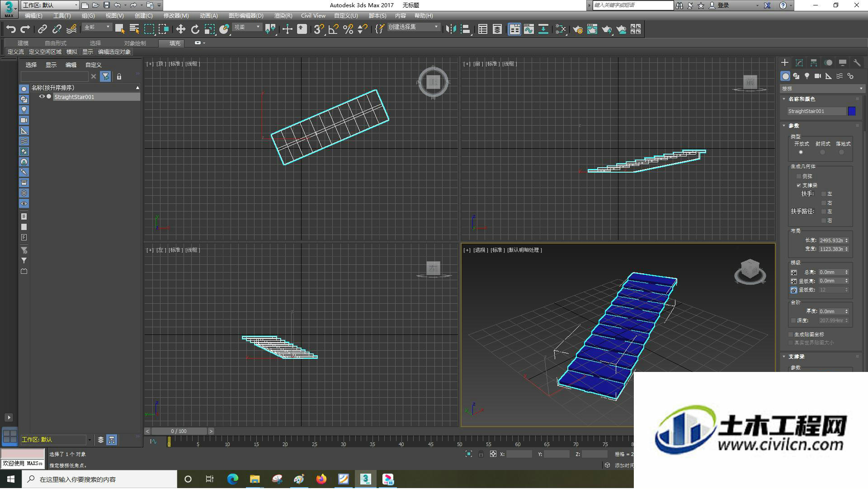Click Define Idle Areas ribbon button
Screen dimensions: 868x489
(x=45, y=52)
